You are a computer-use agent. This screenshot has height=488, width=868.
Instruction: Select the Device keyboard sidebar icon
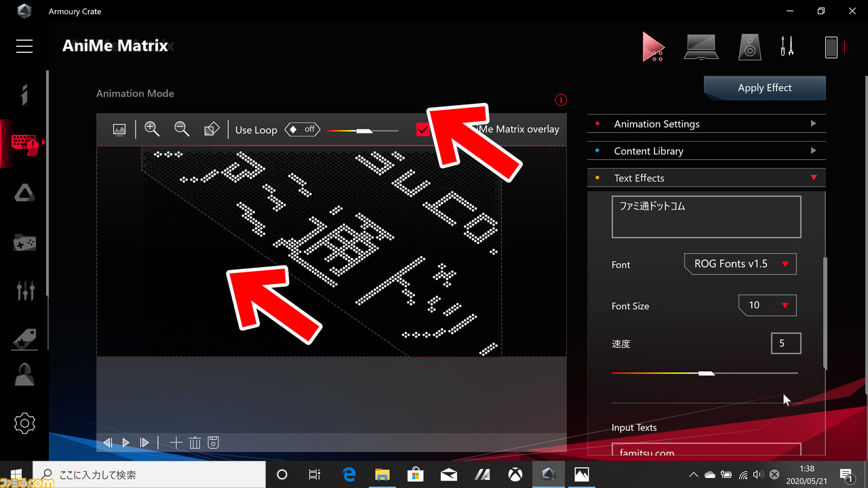click(24, 143)
